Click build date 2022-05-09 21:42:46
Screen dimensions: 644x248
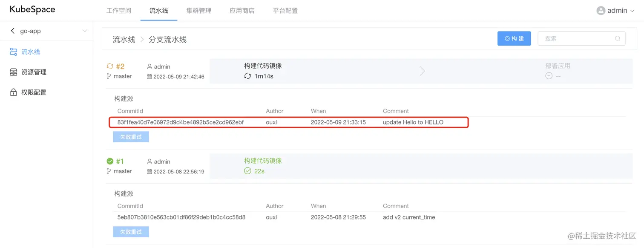(x=179, y=77)
